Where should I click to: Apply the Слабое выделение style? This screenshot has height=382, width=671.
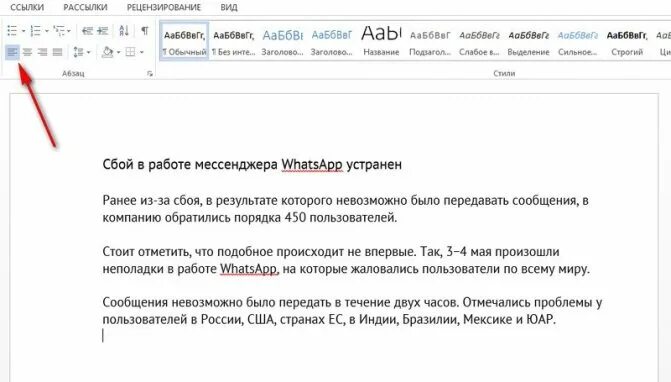tap(479, 41)
